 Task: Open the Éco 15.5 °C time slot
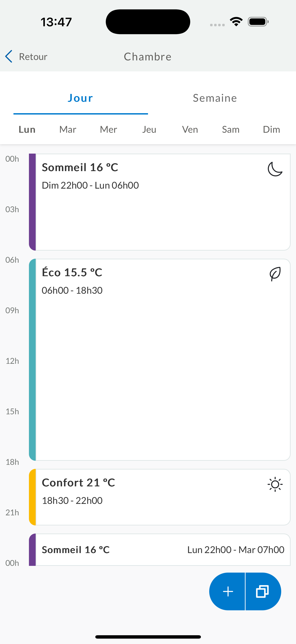pos(160,359)
